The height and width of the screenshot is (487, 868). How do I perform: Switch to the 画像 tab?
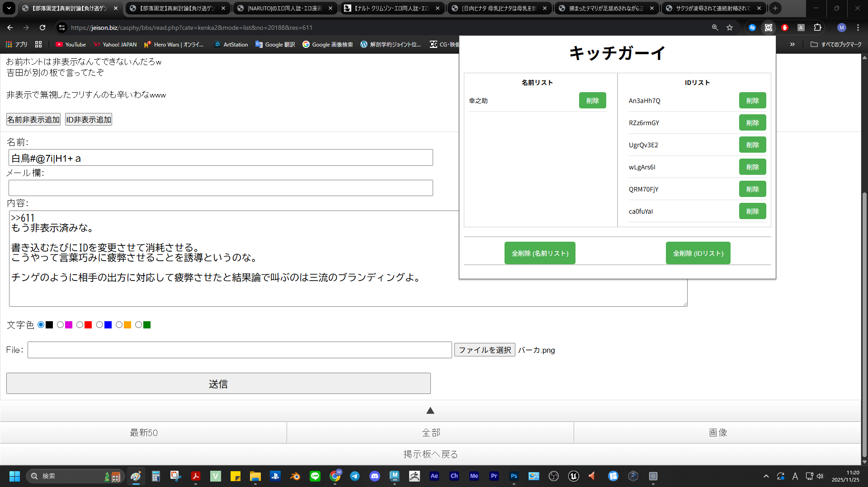click(x=717, y=433)
